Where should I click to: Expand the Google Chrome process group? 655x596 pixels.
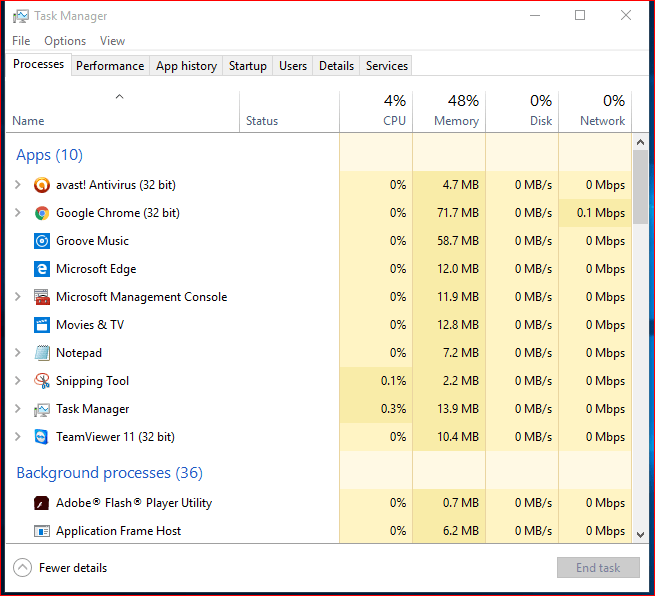(18, 213)
